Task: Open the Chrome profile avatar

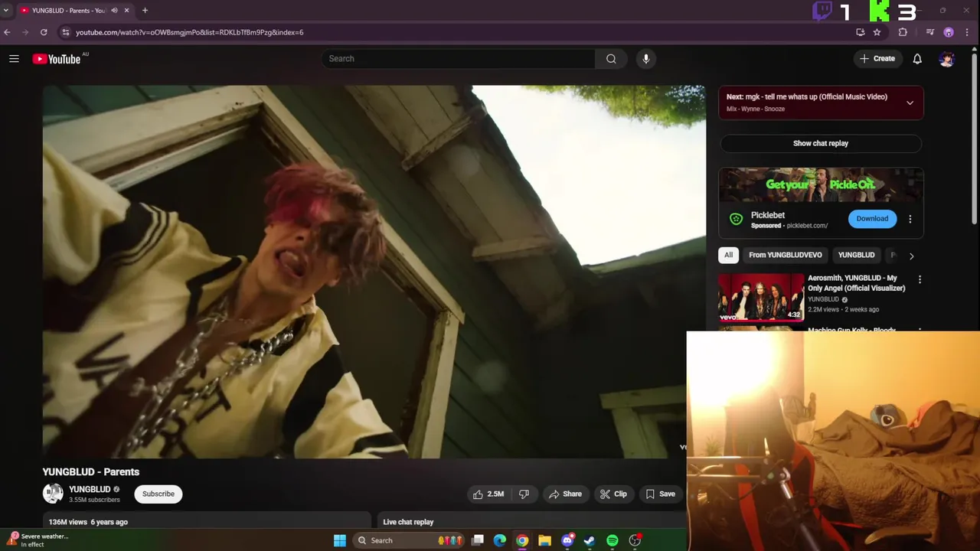Action: pos(949,32)
